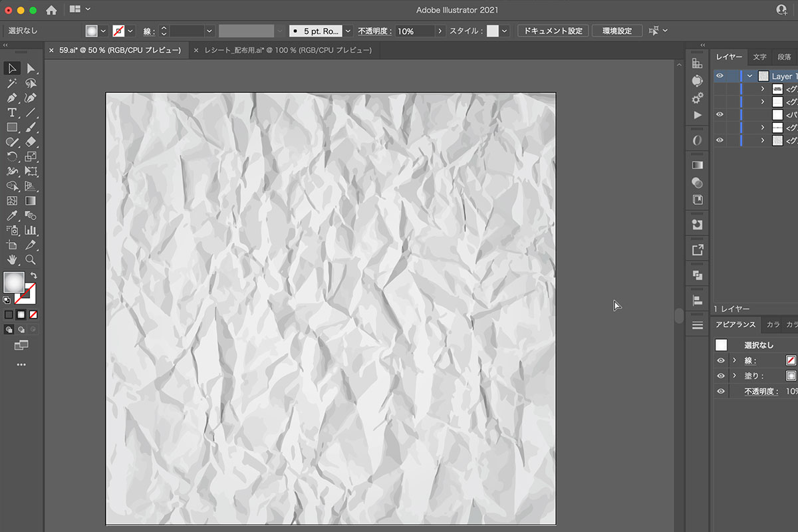Screen dimensions: 798x532
Task: Select the Magic Wand tool
Action: click(12, 83)
